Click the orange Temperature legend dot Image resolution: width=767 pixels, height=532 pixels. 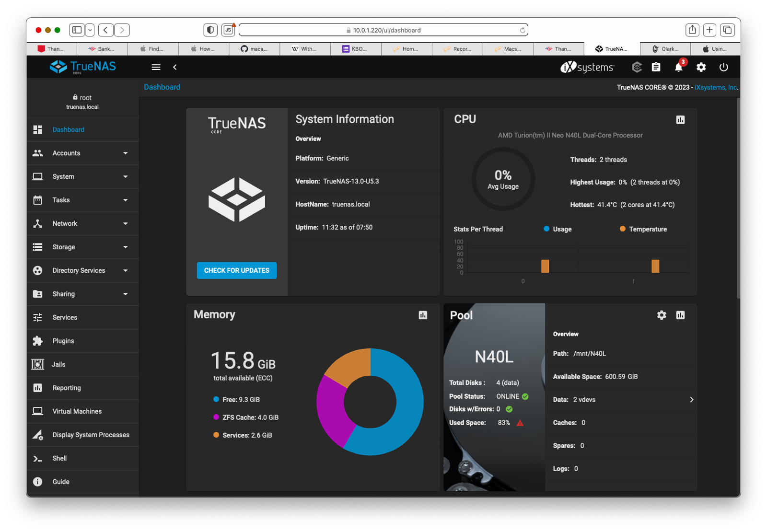pos(622,229)
